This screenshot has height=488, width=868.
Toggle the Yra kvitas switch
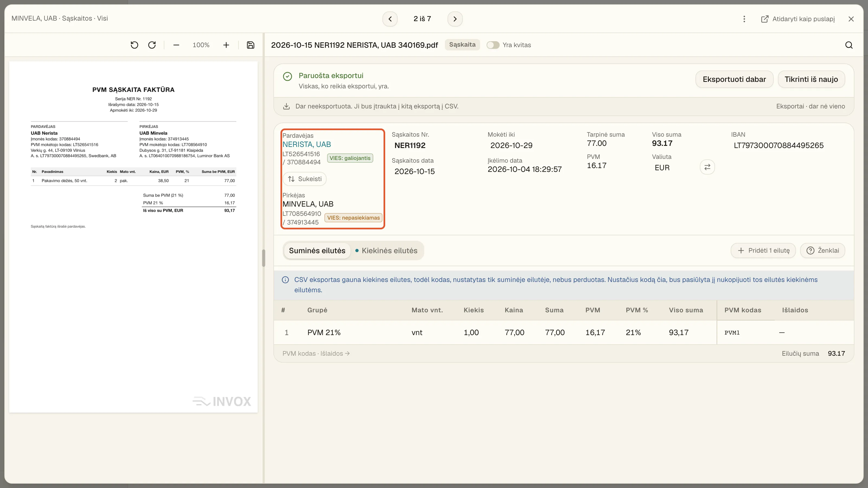(493, 45)
